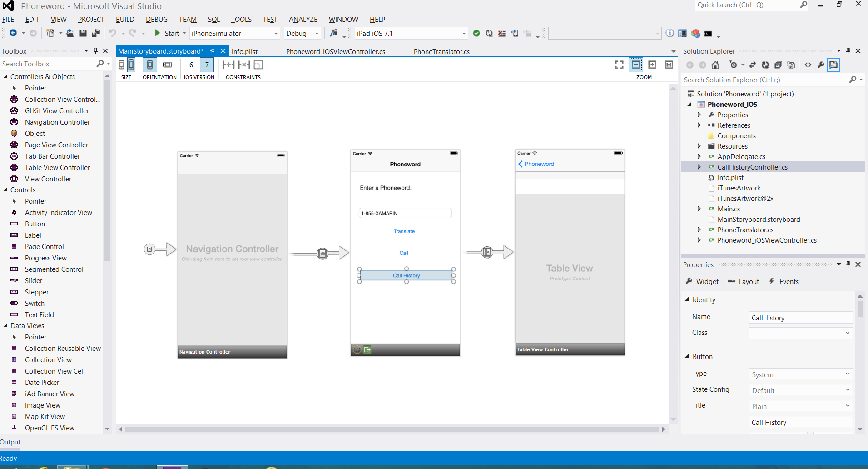Click the Solution Explorer Home icon
The image size is (868, 469).
coord(715,65)
